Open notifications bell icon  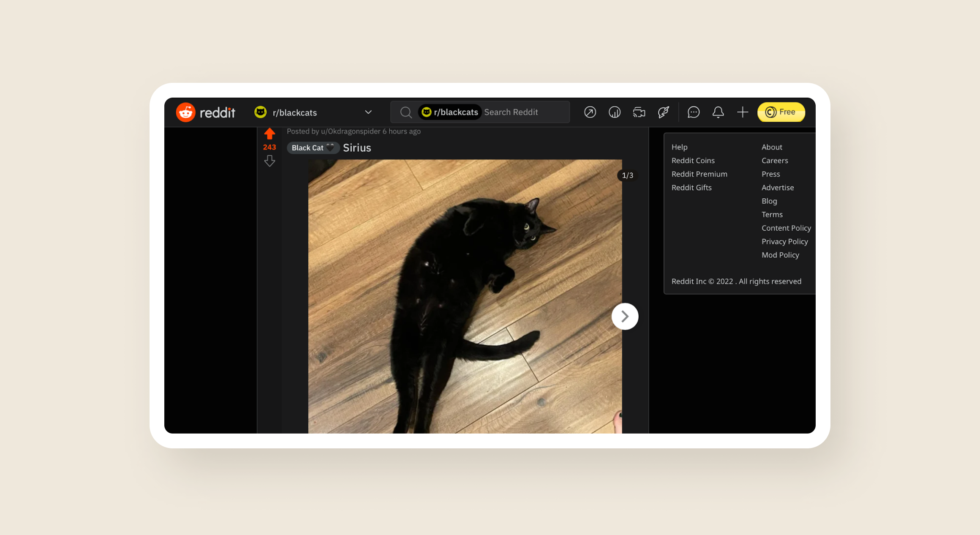pyautogui.click(x=718, y=112)
